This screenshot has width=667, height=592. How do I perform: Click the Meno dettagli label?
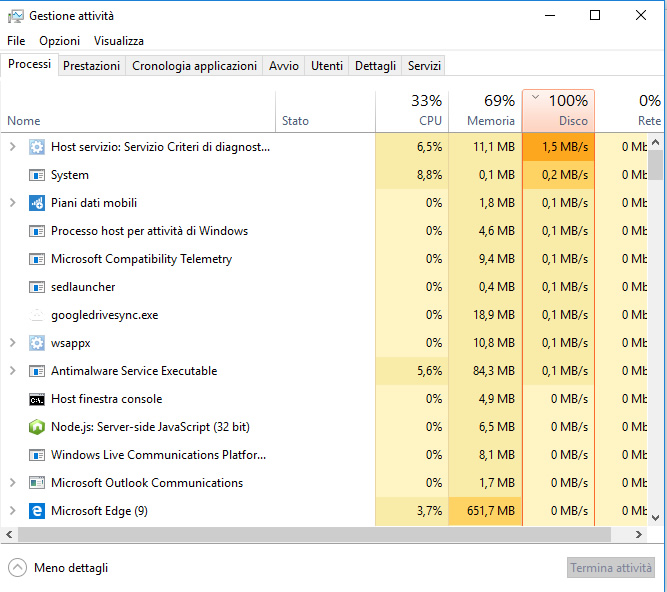point(71,568)
